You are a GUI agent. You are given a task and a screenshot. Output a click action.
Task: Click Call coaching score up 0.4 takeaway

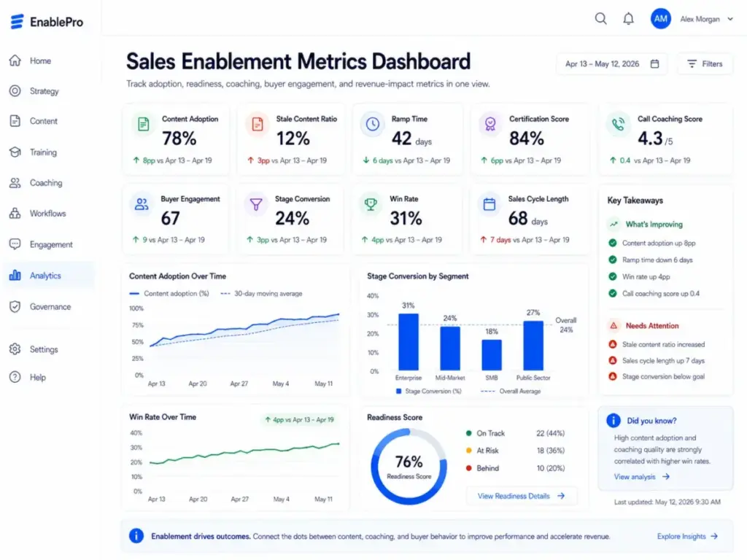point(654,293)
